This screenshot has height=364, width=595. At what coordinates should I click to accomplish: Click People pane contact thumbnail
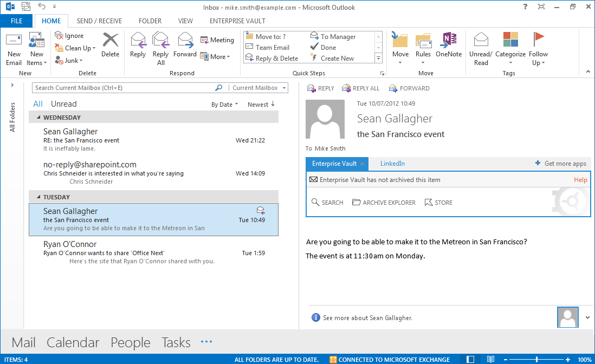[x=568, y=317]
